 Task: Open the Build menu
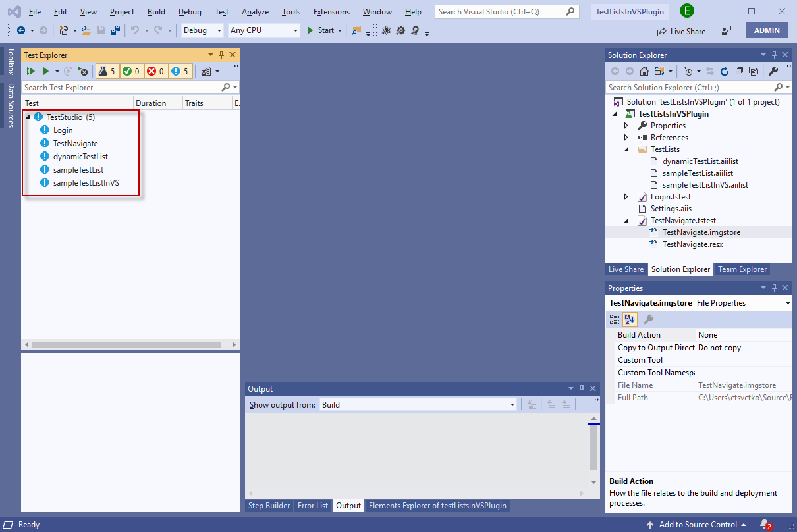pyautogui.click(x=156, y=12)
